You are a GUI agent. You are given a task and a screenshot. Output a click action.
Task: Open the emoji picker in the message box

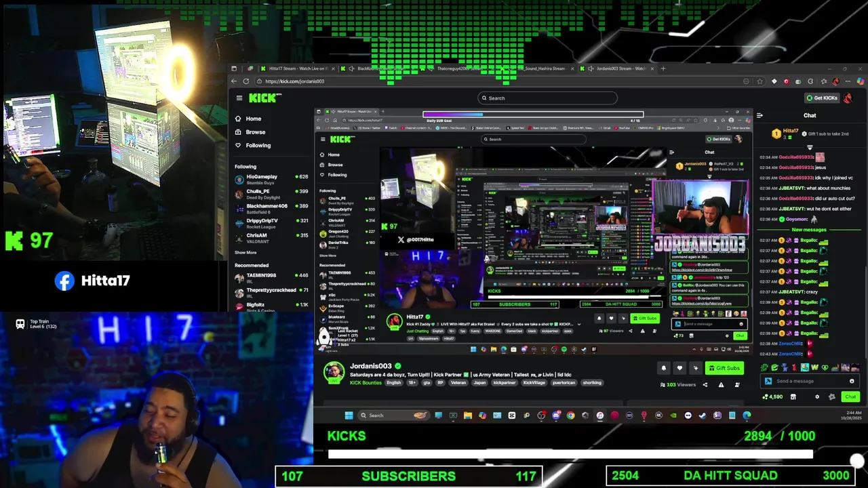click(852, 381)
